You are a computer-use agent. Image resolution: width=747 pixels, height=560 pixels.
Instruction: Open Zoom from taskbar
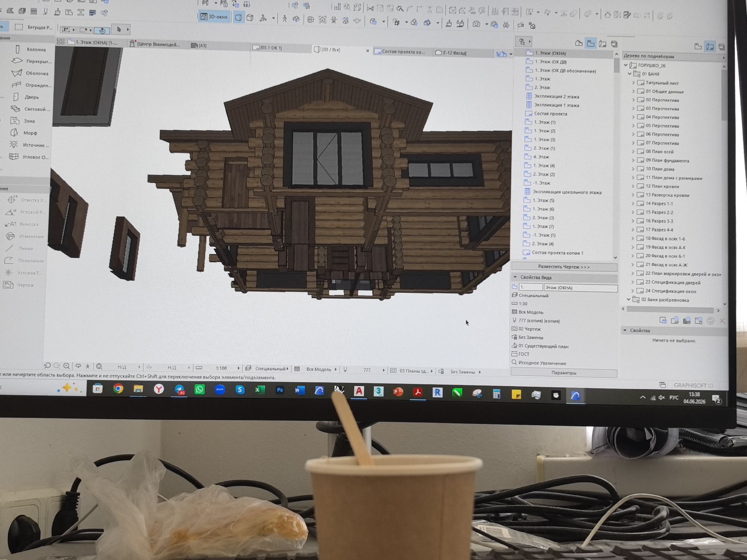[220, 389]
